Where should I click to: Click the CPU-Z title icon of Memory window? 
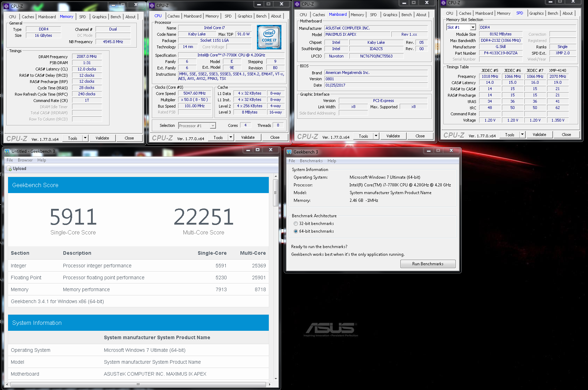(7, 6)
